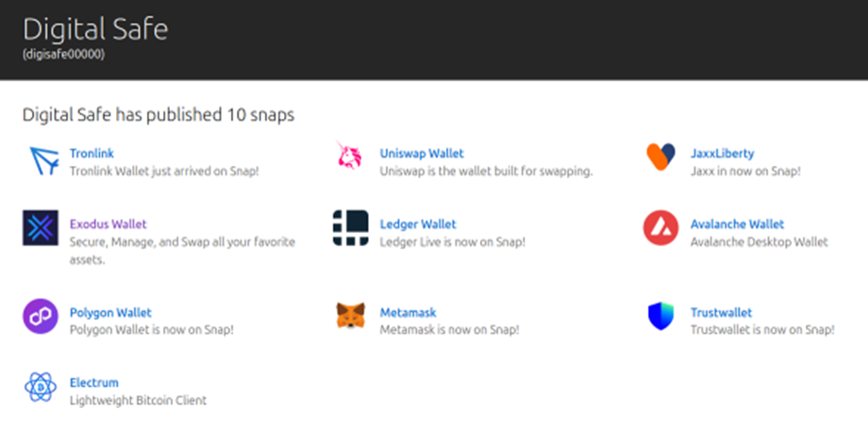Open the Trustwallet snap link
This screenshot has height=443, width=868.
click(x=721, y=312)
